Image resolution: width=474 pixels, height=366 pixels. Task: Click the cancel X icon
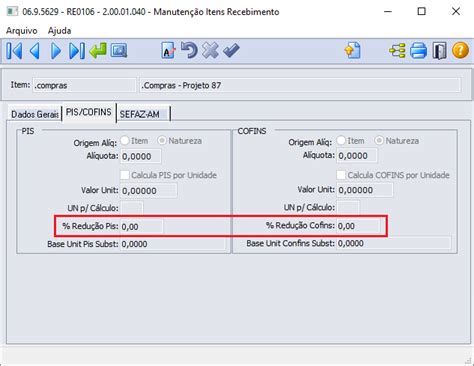[x=210, y=51]
